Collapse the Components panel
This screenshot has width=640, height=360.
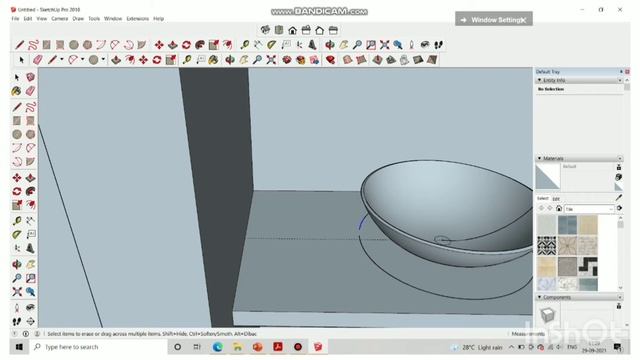[539, 297]
